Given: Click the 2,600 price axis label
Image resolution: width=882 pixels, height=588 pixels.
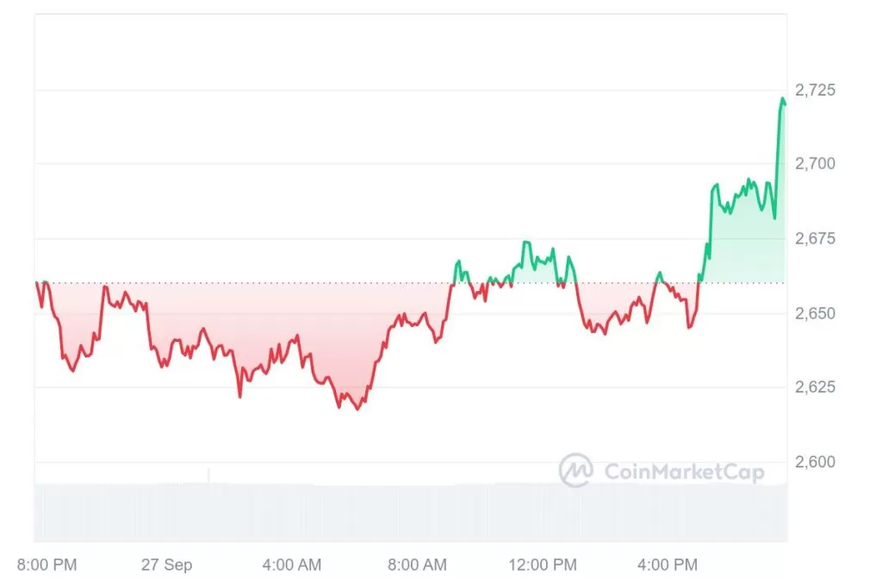Looking at the screenshot, I should [x=814, y=462].
